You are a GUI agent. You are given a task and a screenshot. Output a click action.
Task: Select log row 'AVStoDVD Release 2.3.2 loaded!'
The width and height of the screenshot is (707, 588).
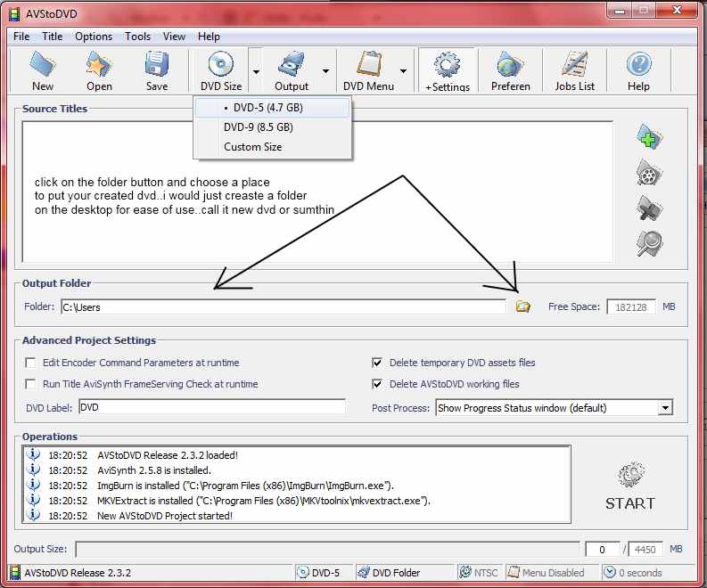click(297, 455)
